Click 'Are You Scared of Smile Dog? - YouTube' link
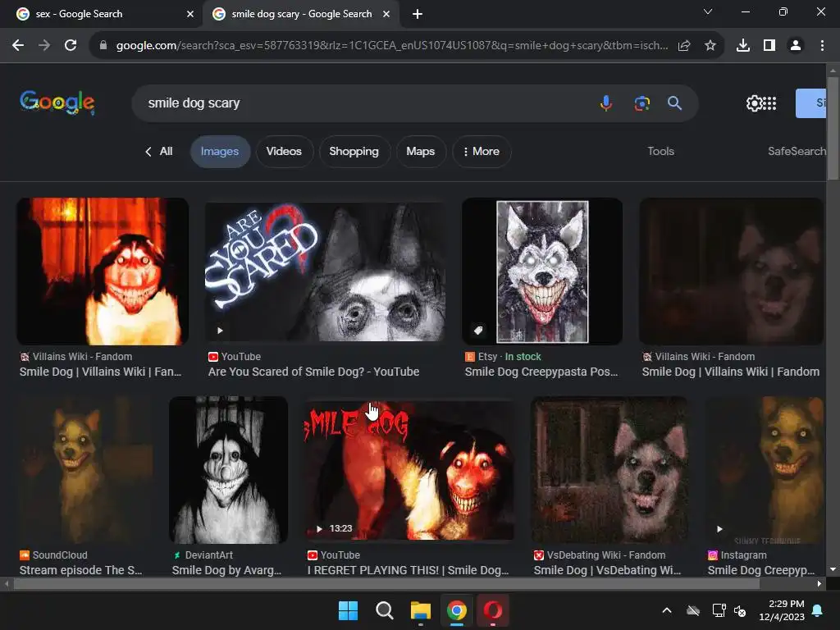Image resolution: width=840 pixels, height=630 pixels. 313,372
